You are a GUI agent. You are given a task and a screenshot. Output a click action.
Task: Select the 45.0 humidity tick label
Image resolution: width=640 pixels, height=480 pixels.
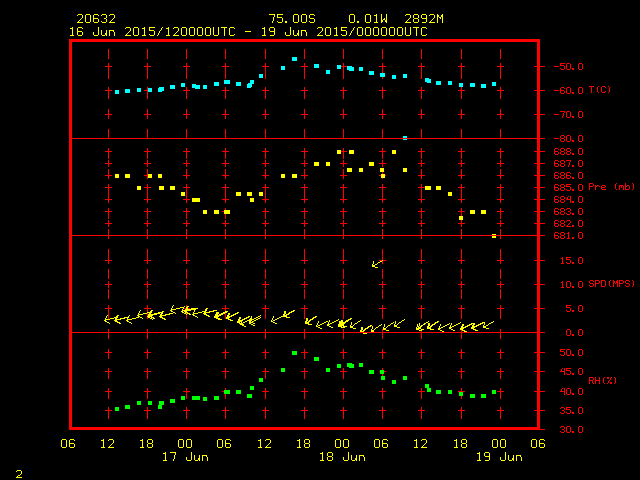(571, 372)
